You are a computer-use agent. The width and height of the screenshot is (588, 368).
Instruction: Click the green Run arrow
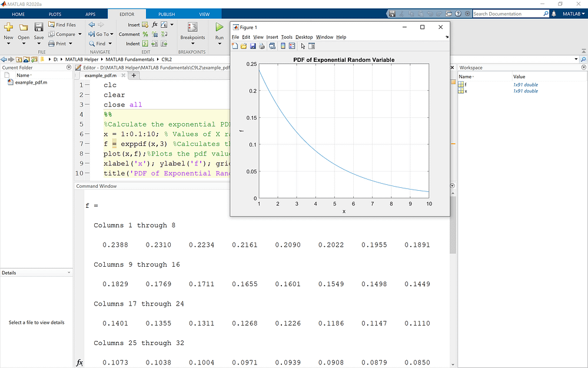pos(220,27)
